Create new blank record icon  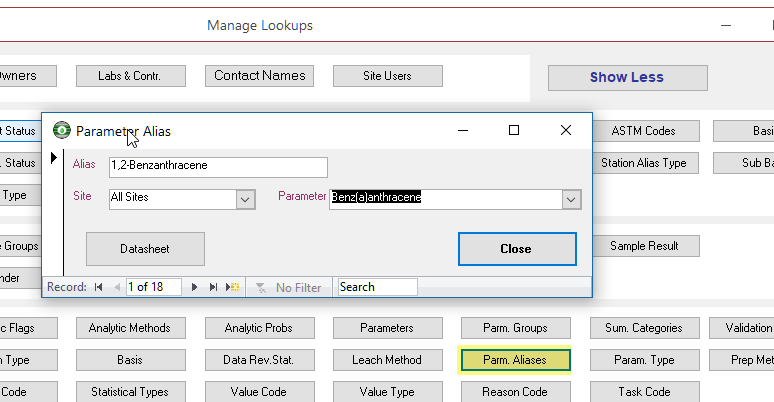coord(232,287)
